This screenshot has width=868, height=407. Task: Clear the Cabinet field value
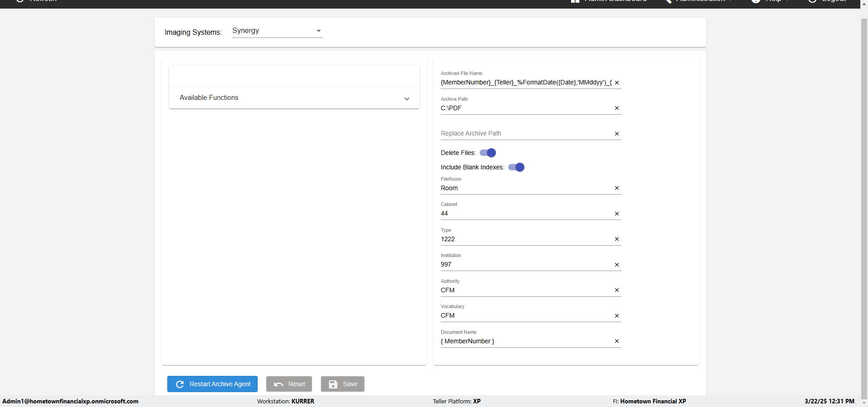(617, 214)
